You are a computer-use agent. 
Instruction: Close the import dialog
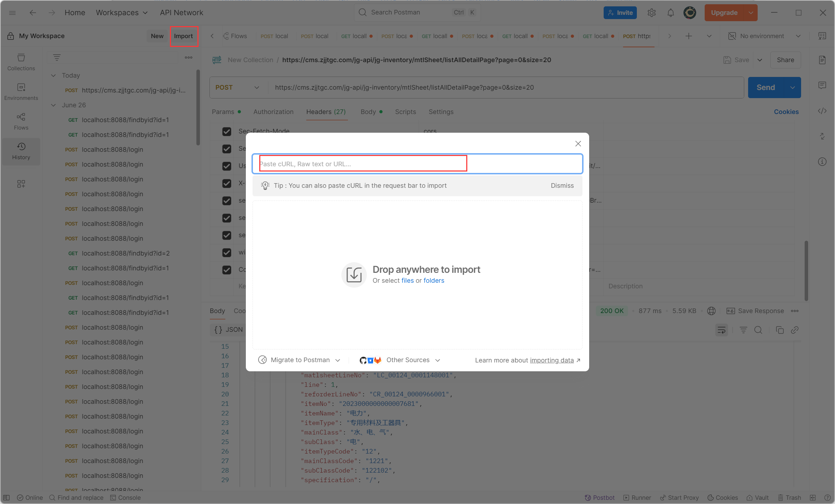(x=578, y=144)
